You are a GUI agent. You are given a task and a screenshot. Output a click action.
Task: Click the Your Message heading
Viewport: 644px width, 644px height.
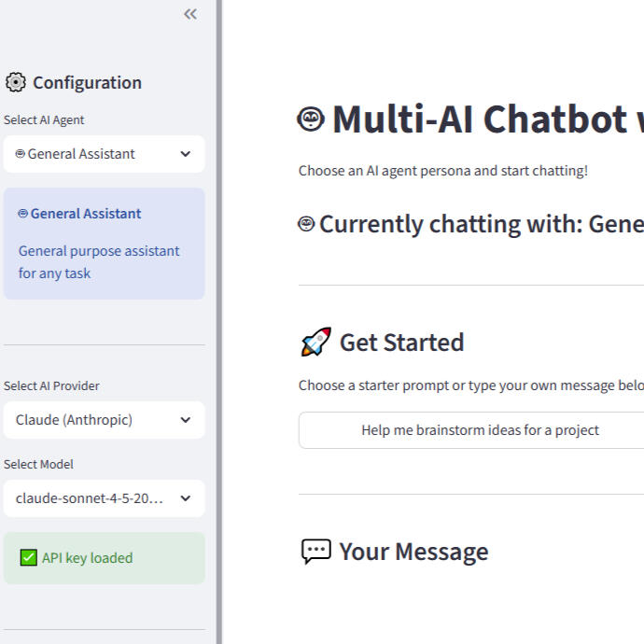[413, 552]
